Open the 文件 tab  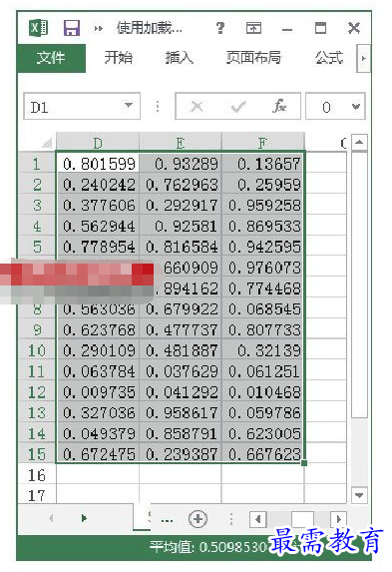[51, 58]
